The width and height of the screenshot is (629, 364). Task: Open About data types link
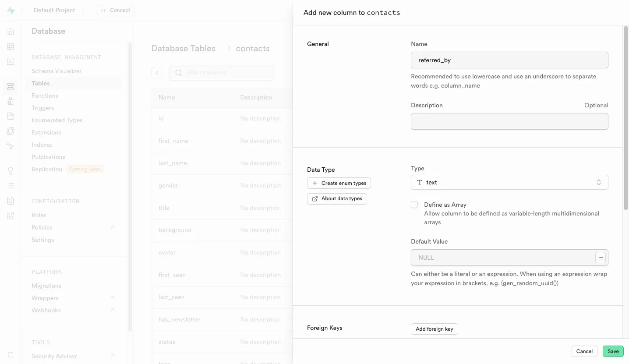(x=337, y=198)
